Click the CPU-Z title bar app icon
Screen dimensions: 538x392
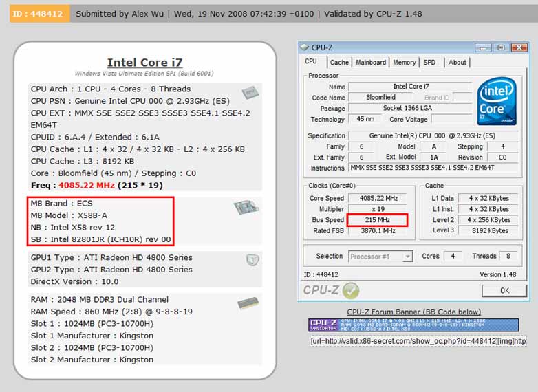click(x=305, y=47)
